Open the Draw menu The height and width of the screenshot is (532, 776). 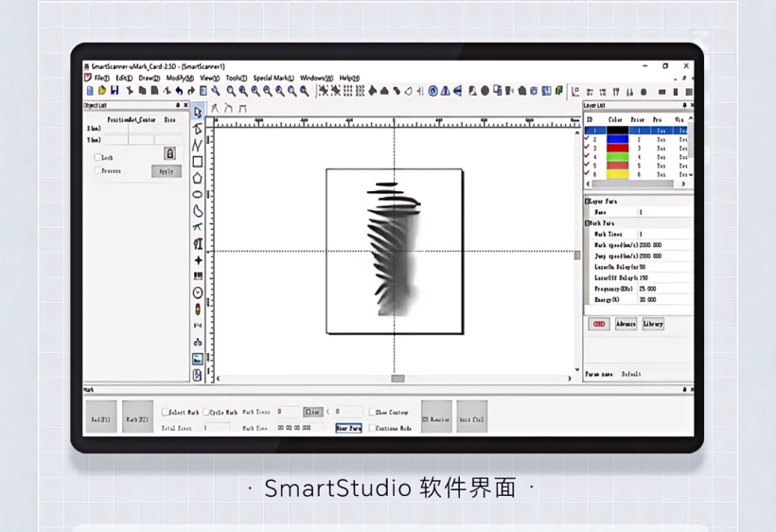[x=149, y=78]
